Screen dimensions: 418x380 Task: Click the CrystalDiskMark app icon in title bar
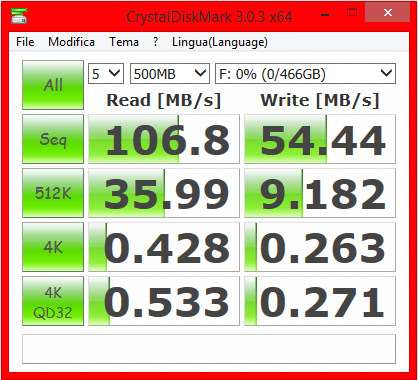pyautogui.click(x=19, y=16)
